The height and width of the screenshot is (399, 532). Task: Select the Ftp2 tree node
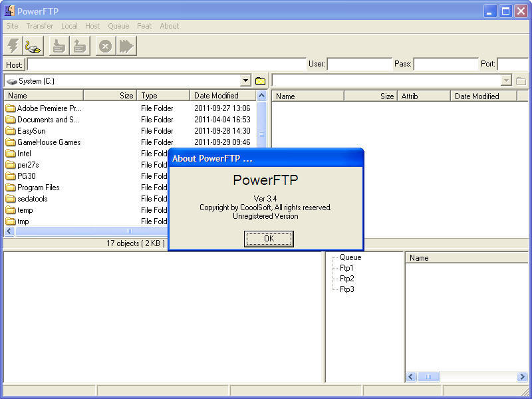tap(346, 279)
